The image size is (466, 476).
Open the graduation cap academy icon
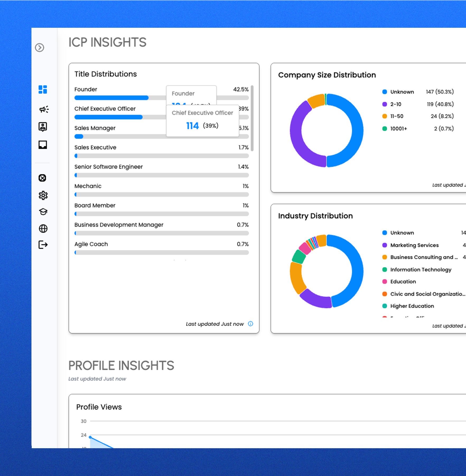(43, 212)
